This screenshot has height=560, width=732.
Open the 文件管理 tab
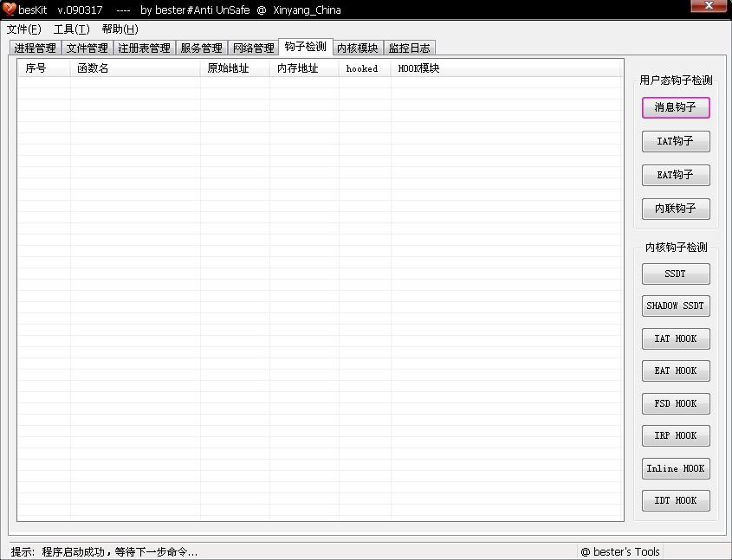click(x=87, y=48)
